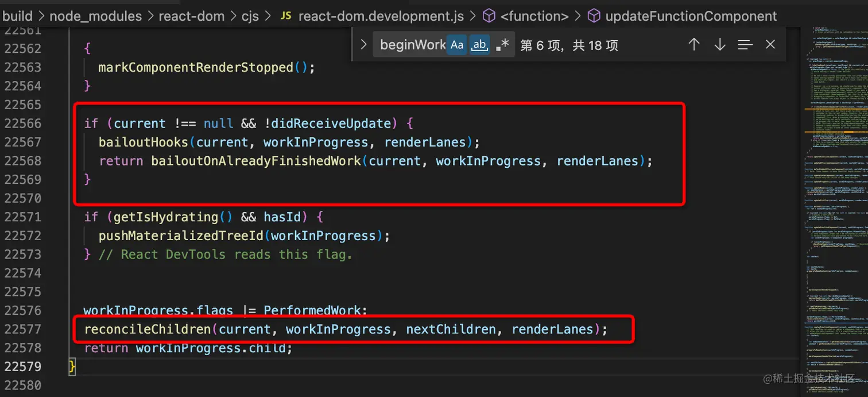Close the find widget
This screenshot has height=397, width=868.
[x=770, y=44]
